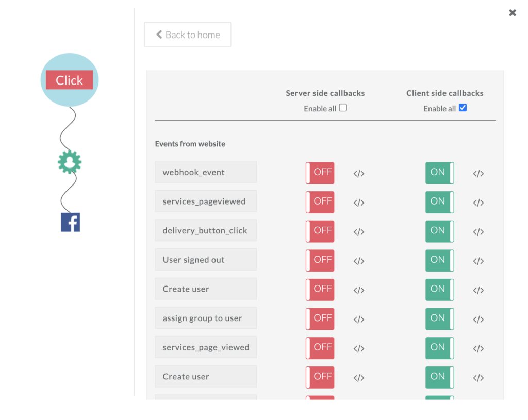
Task: Click the gear icon in the workflow
Action: point(69,162)
